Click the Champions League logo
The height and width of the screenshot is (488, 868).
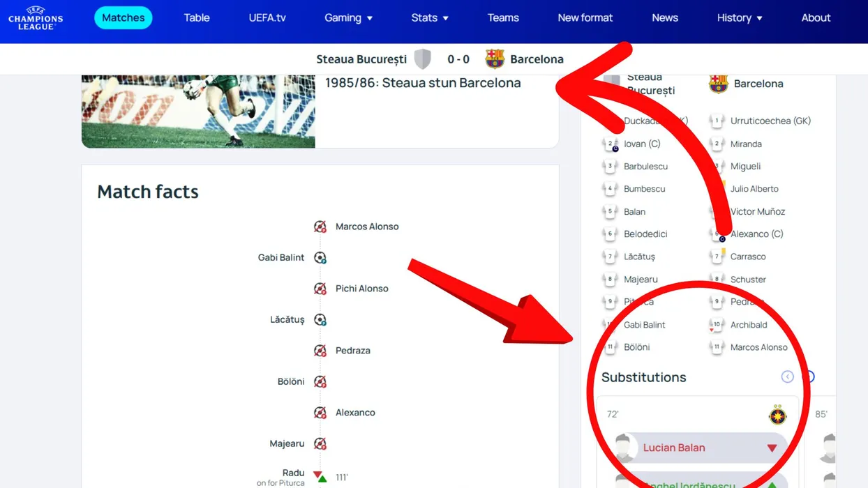(x=36, y=18)
